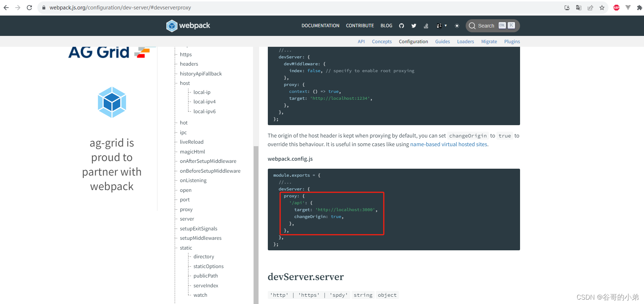The width and height of the screenshot is (644, 304).
Task: Select watch under static
Action: 200,295
